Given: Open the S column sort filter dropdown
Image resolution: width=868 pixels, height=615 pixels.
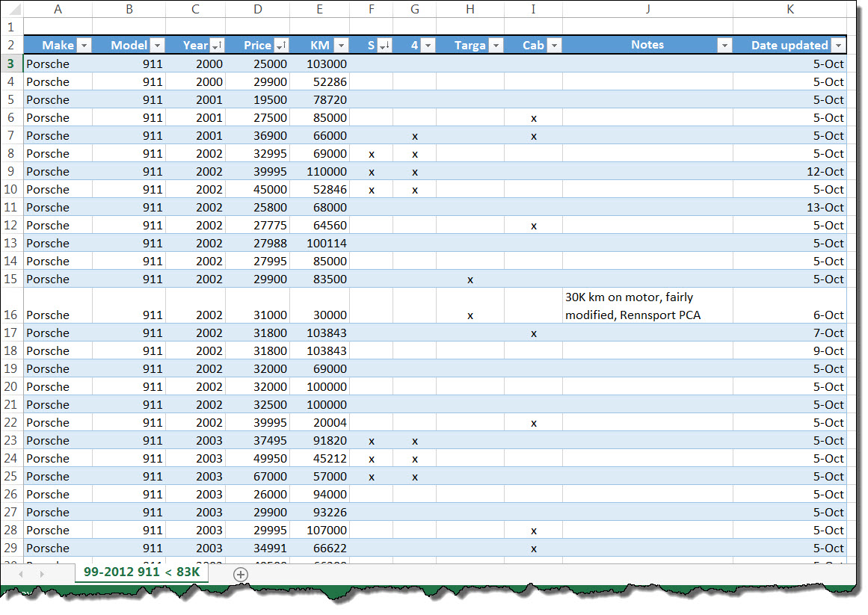Looking at the screenshot, I should (x=385, y=46).
